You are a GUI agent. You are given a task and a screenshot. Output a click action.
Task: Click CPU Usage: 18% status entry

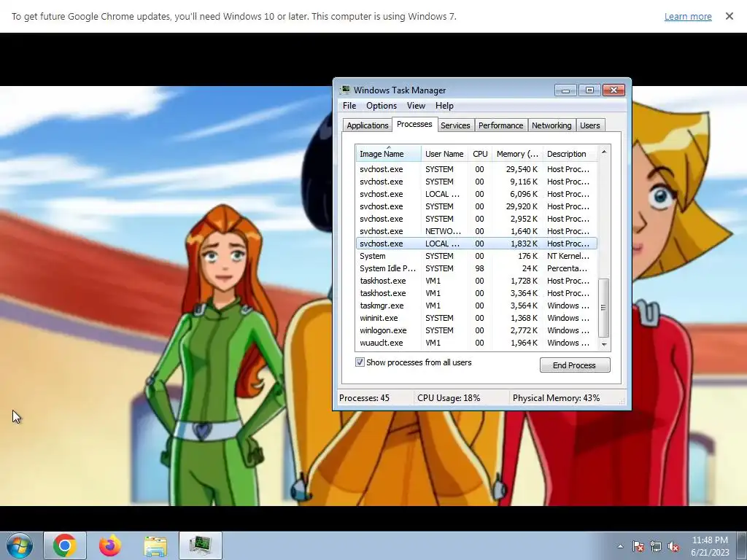pos(449,398)
